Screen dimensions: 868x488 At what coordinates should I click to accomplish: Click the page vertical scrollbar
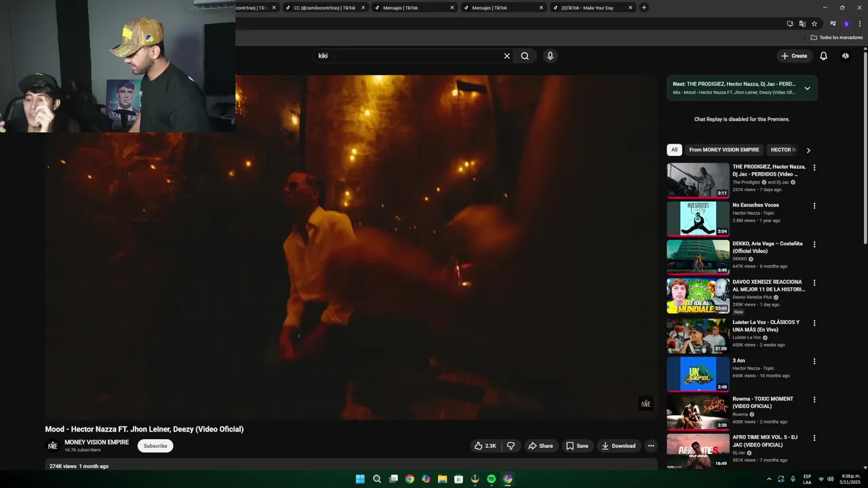(x=865, y=149)
